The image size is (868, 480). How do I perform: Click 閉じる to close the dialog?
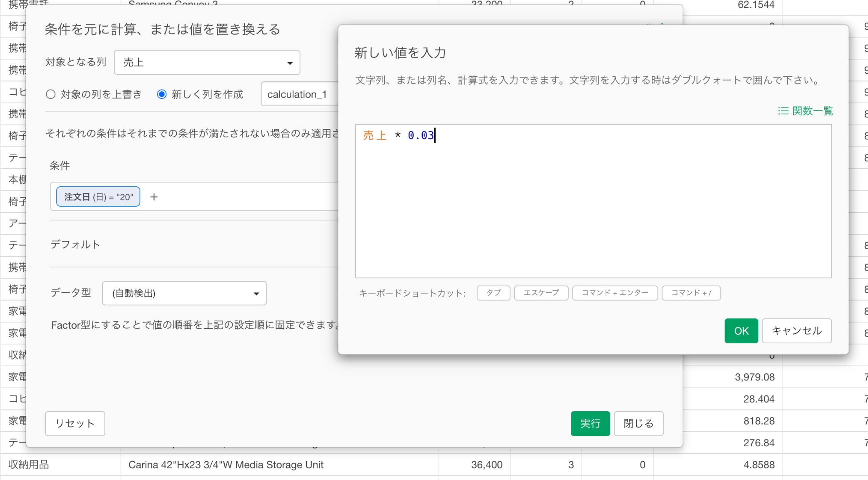[x=638, y=423]
